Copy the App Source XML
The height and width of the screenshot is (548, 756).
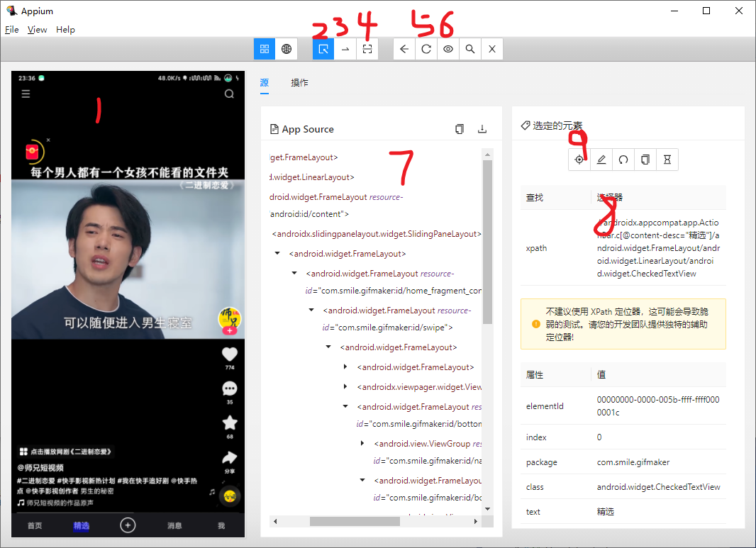[x=460, y=129]
